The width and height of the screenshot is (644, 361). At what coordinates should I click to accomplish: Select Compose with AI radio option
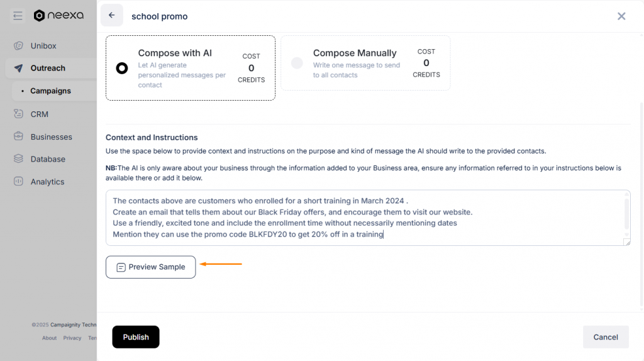point(122,68)
